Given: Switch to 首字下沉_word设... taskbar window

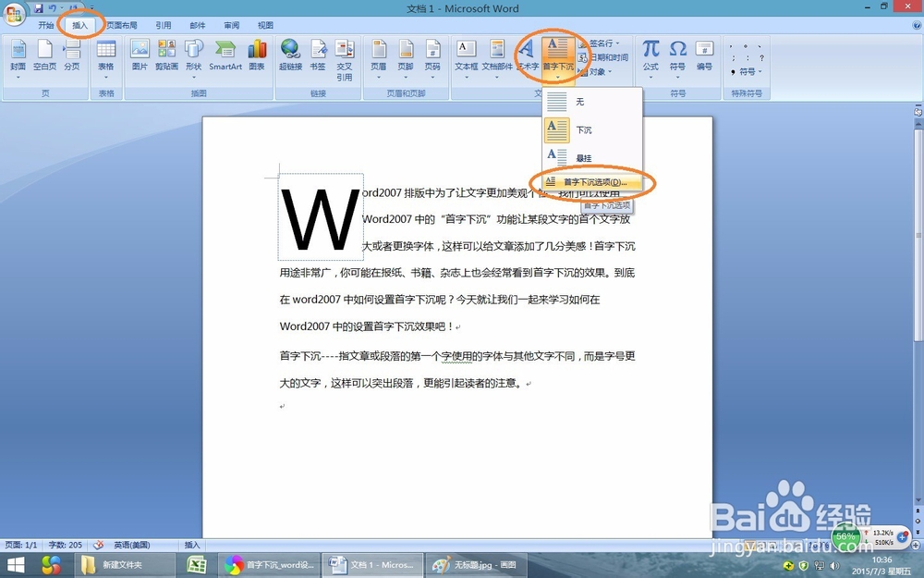Looking at the screenshot, I should (269, 565).
